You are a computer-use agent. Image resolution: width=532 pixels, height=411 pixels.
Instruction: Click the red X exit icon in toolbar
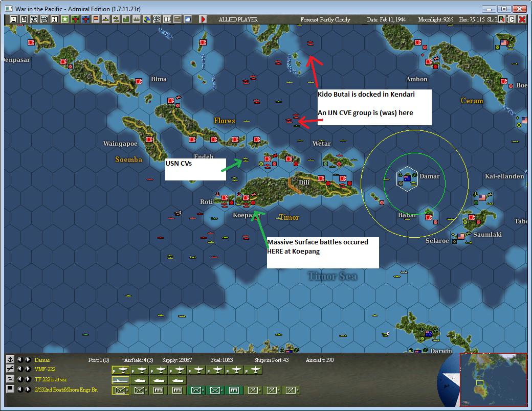(522, 19)
